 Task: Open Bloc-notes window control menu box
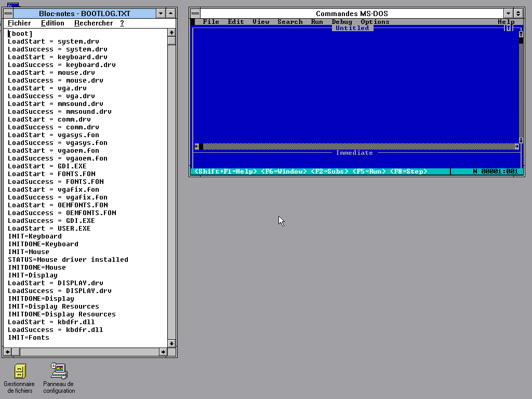[8, 14]
